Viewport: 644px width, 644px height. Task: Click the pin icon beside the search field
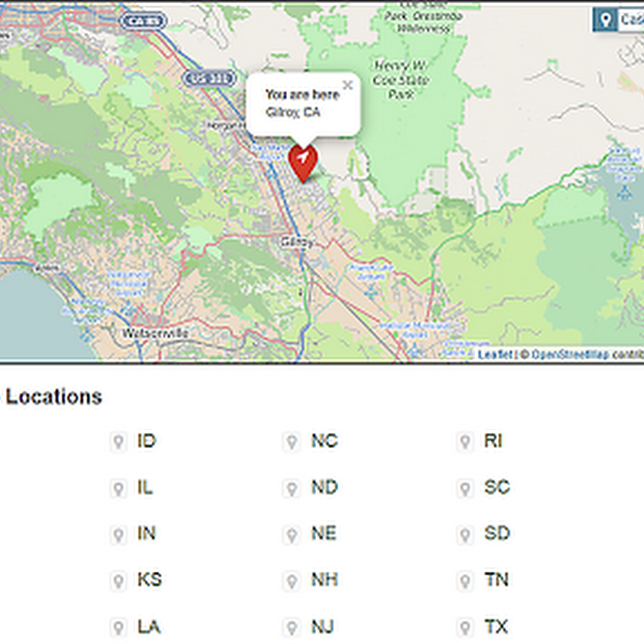tap(605, 20)
